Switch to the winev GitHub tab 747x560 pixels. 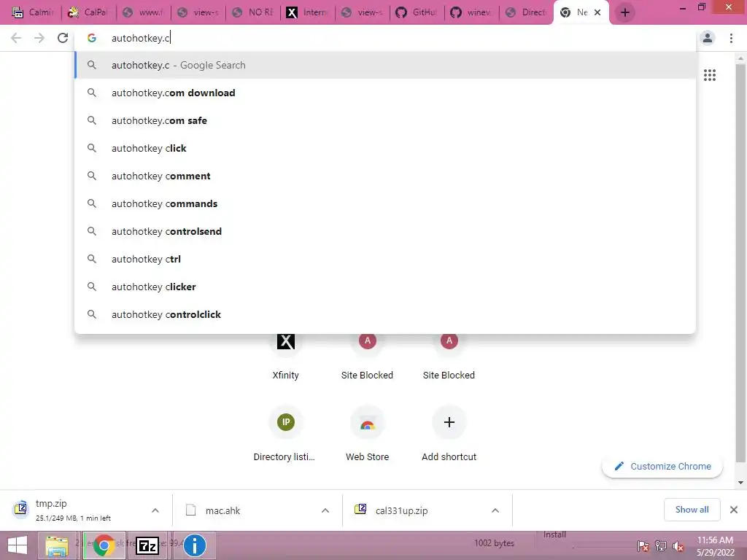(x=472, y=12)
